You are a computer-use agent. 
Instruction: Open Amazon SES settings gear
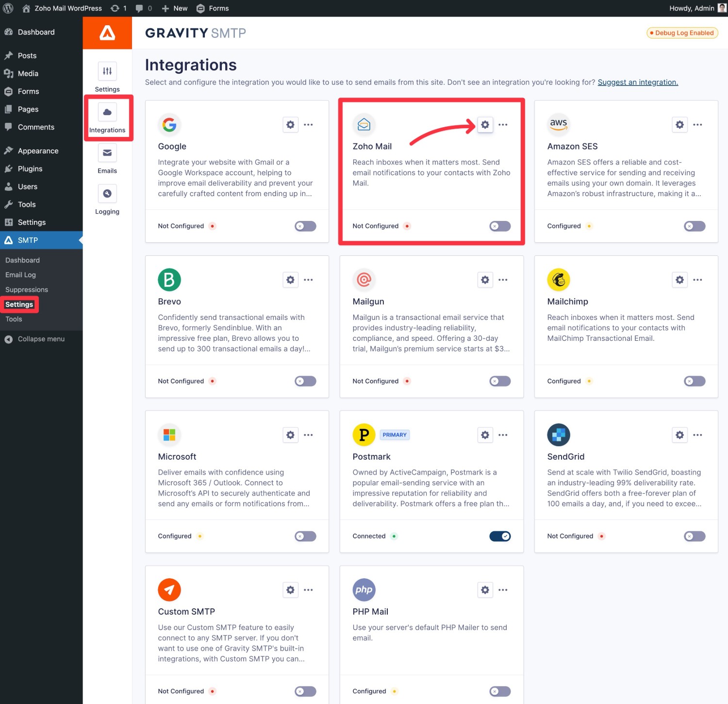[679, 125]
